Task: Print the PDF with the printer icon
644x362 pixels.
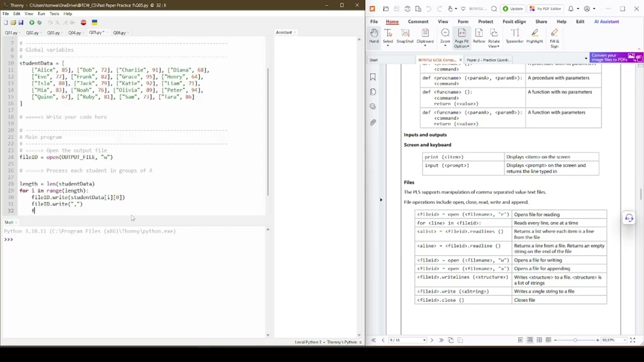Action: pos(408,9)
